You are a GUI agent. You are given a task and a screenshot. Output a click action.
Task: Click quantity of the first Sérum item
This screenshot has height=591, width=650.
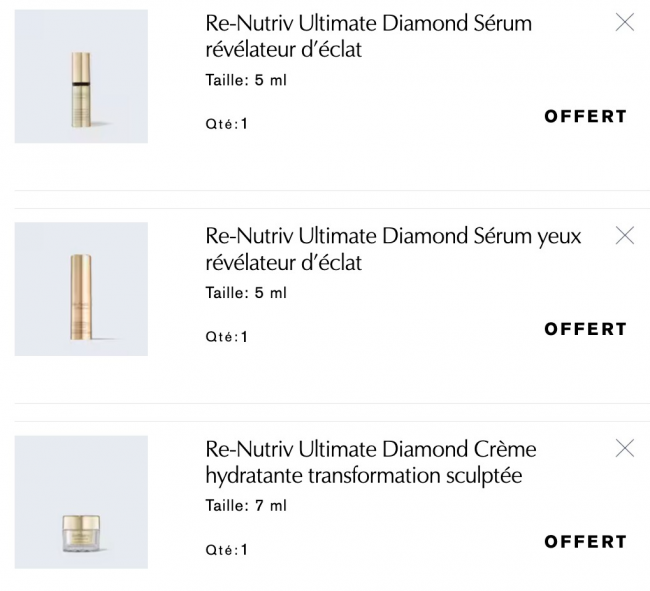pyautogui.click(x=226, y=124)
